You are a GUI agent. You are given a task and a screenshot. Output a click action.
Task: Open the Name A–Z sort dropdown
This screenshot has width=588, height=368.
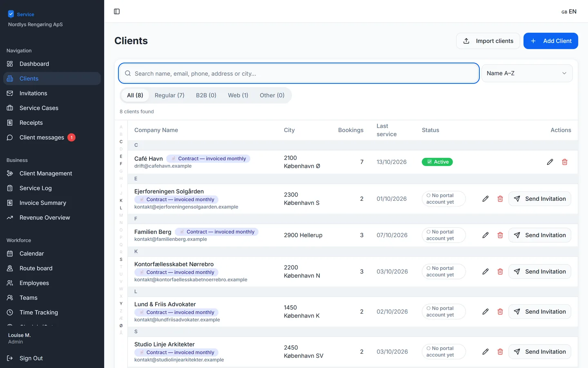[x=527, y=73]
